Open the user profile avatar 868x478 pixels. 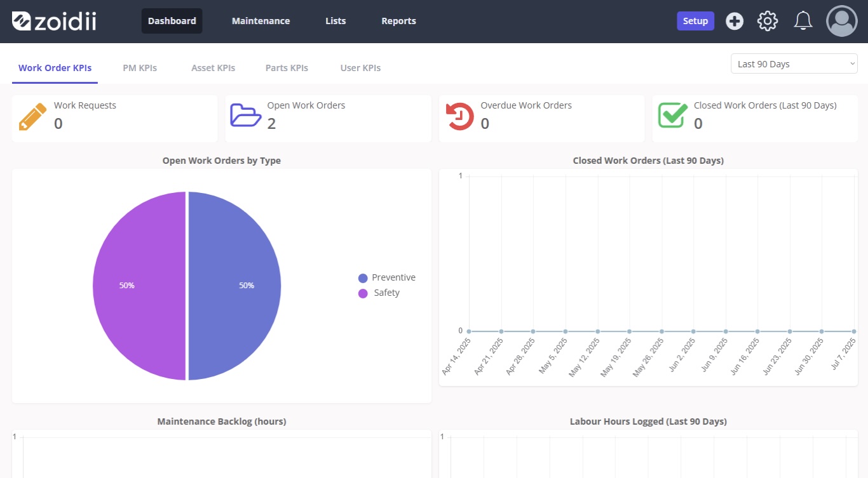coord(841,20)
